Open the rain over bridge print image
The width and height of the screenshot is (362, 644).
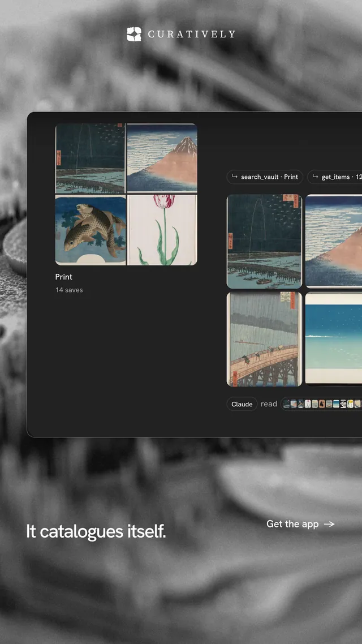click(x=264, y=339)
